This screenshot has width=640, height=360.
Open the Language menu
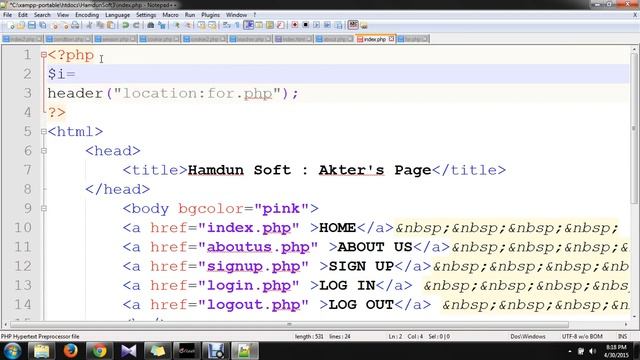(x=118, y=15)
